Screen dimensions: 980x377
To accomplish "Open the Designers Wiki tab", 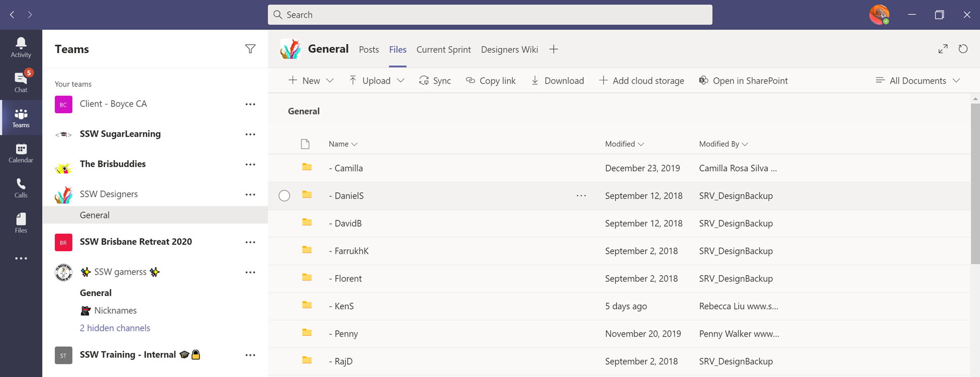I will [x=509, y=50].
